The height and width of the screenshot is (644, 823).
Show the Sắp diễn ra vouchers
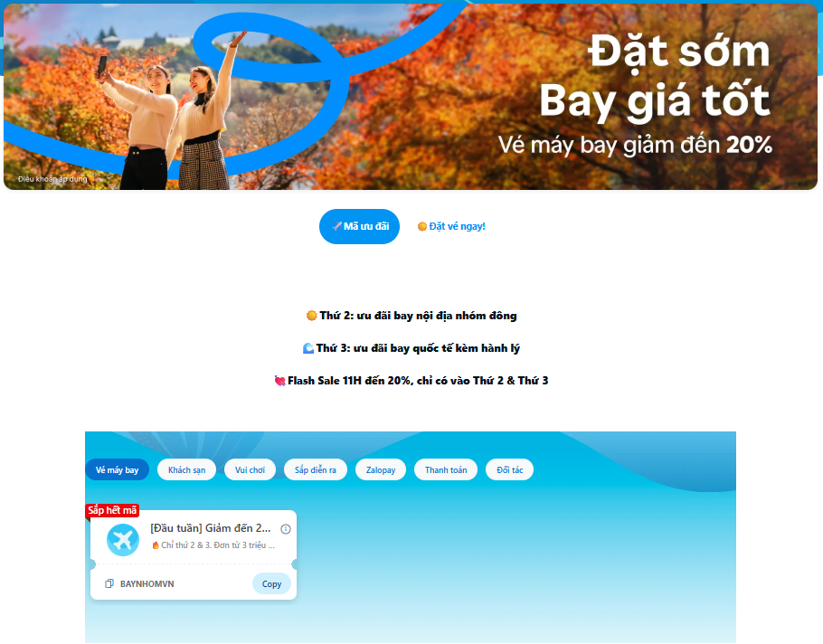(316, 469)
